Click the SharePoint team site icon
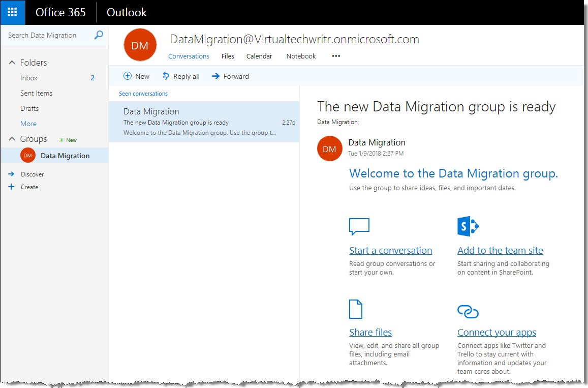 click(x=468, y=226)
